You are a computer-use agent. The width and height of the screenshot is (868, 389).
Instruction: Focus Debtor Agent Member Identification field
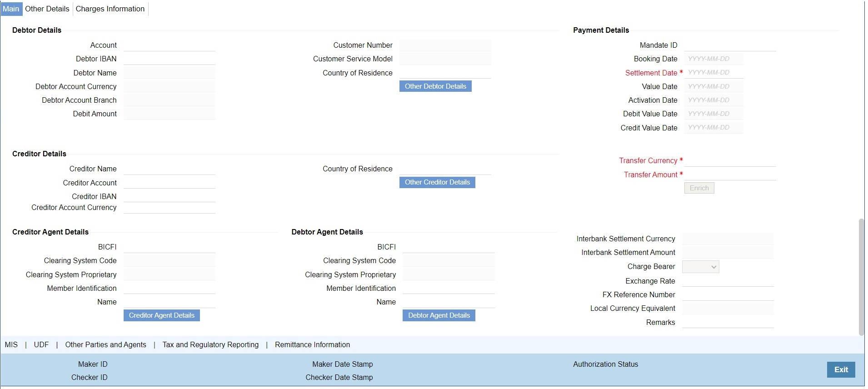[449, 288]
